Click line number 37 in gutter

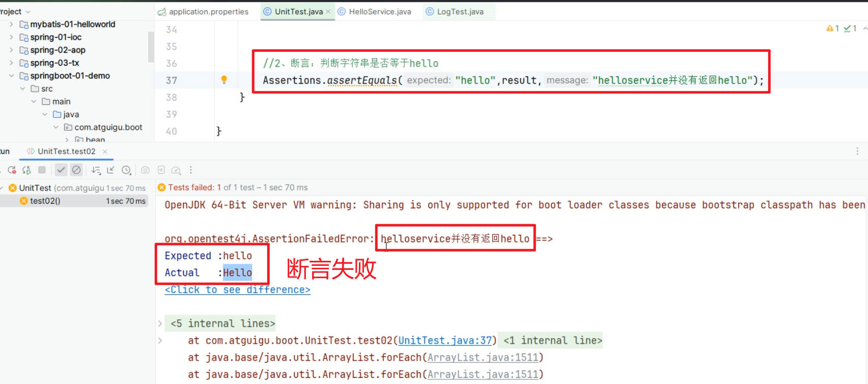tap(172, 80)
